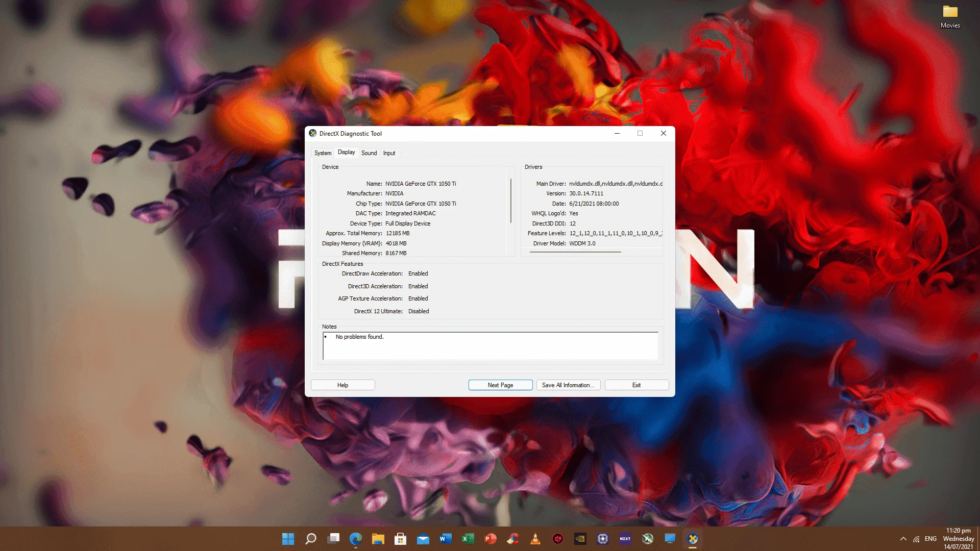980x551 pixels.
Task: Open NZXT CAM from the taskbar
Action: tap(625, 539)
